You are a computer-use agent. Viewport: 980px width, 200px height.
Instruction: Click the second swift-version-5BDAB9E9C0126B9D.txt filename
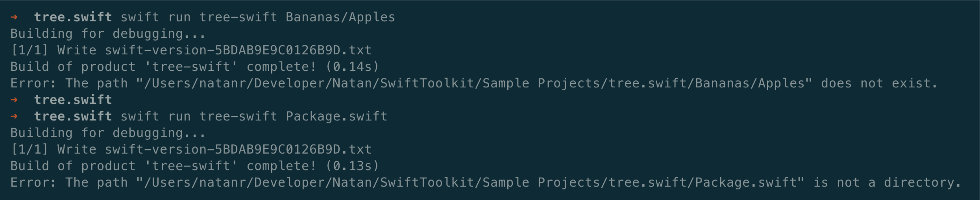[238, 150]
